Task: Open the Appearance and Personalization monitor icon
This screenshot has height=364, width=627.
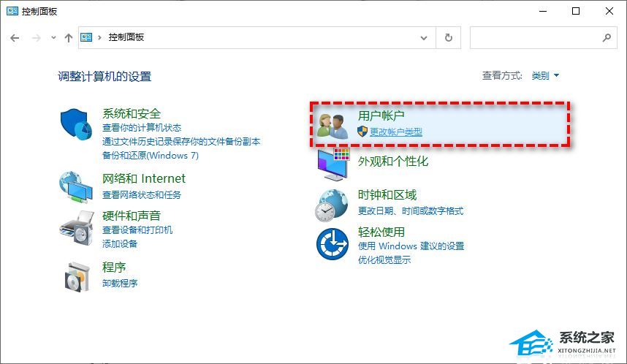Action: 333,164
